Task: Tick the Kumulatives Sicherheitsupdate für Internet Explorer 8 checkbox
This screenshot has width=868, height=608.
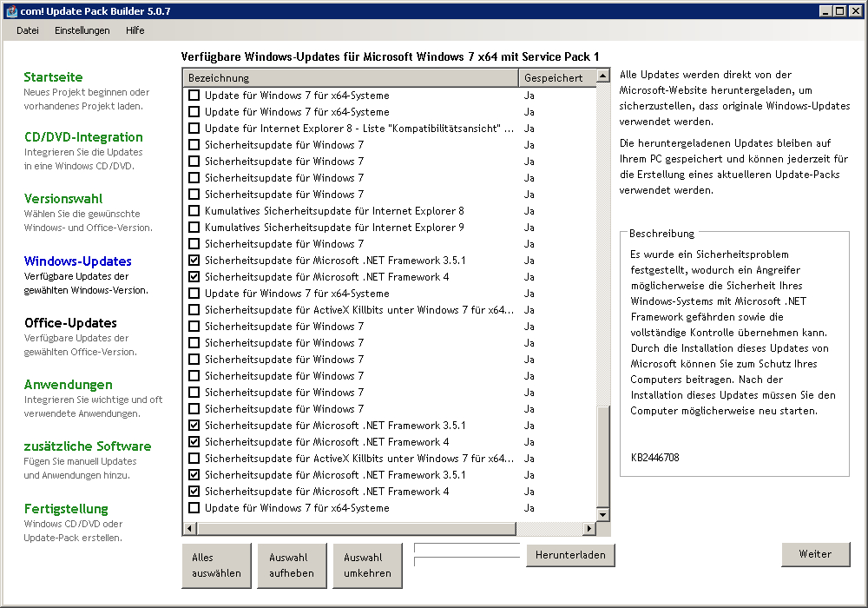Action: point(194,210)
